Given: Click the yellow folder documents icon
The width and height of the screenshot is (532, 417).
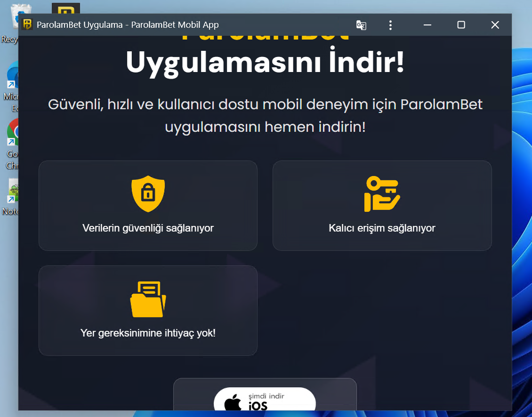Looking at the screenshot, I should tap(148, 299).
